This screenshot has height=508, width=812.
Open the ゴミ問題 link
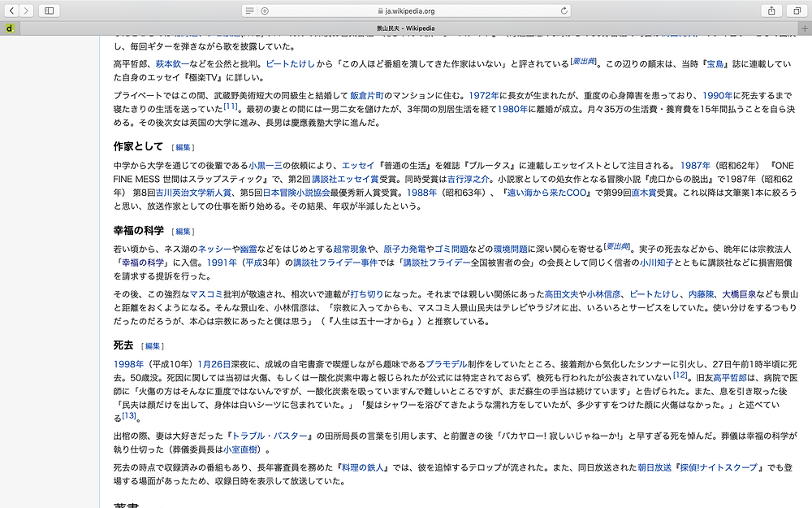pos(451,250)
